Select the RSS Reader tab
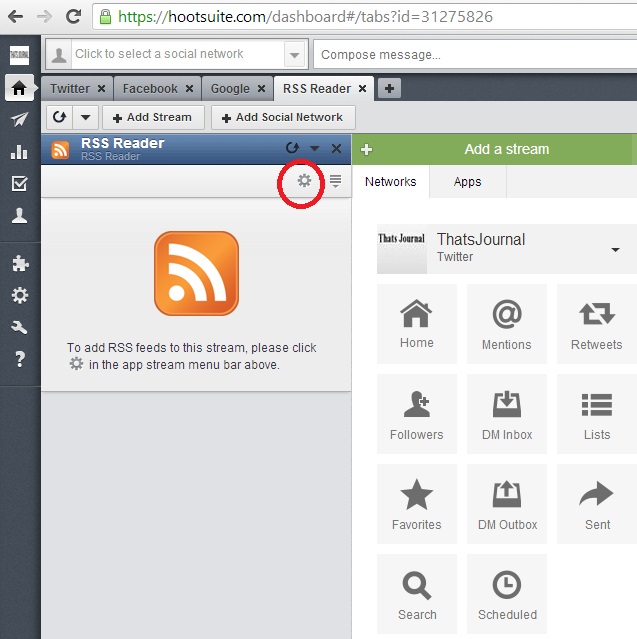 (x=317, y=88)
